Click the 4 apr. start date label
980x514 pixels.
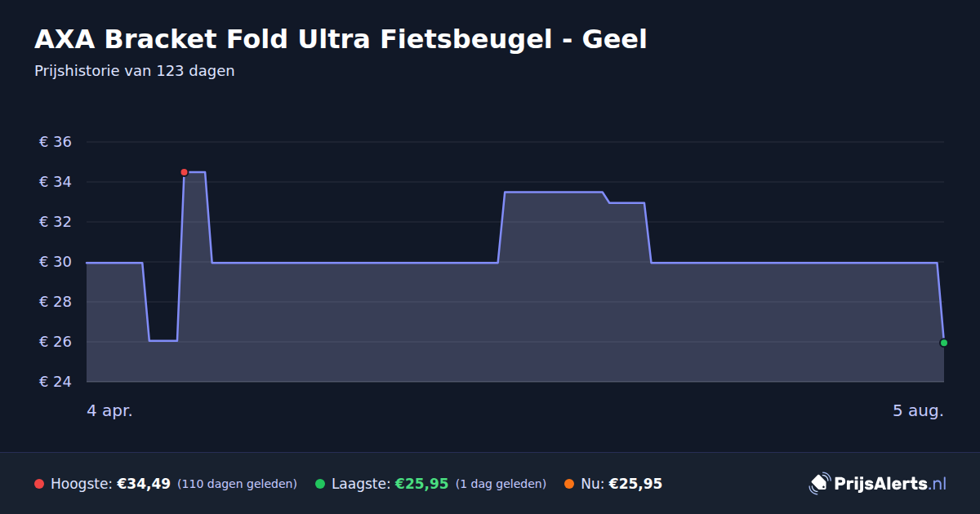tap(109, 411)
